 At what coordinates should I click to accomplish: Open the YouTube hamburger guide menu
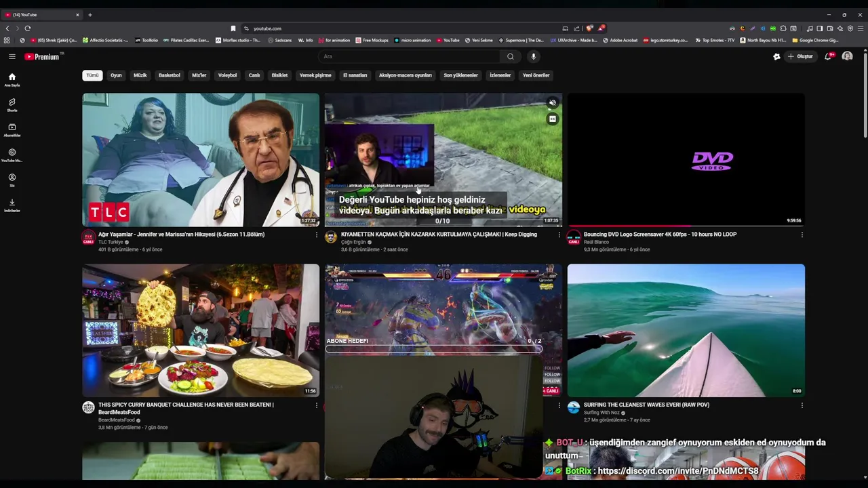click(12, 56)
